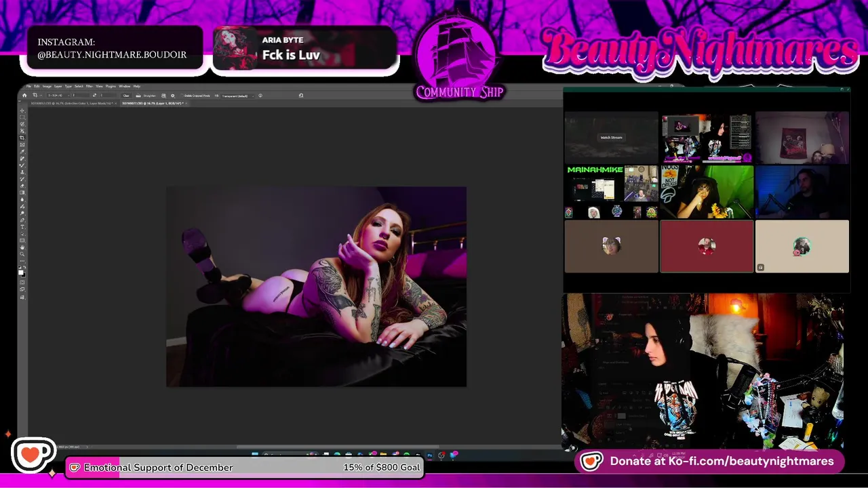Switch to the Selective Color document tab
This screenshot has height=488, width=868.
[x=72, y=103]
